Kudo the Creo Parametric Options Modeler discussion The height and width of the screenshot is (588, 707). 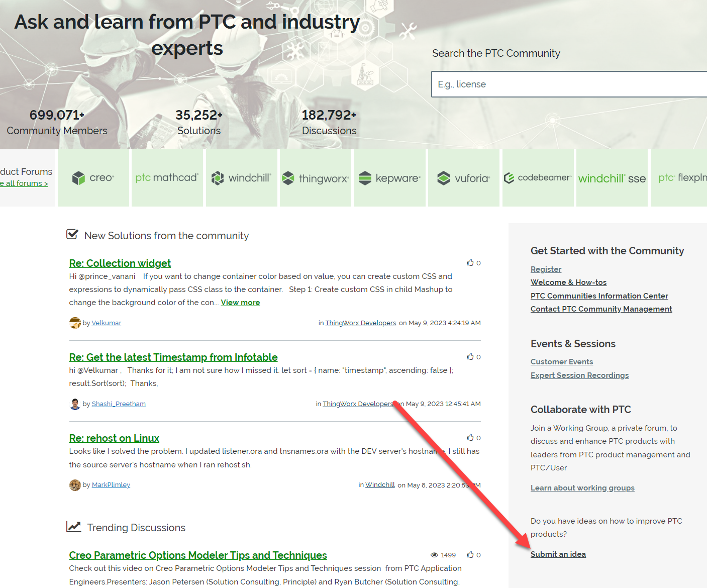point(470,554)
